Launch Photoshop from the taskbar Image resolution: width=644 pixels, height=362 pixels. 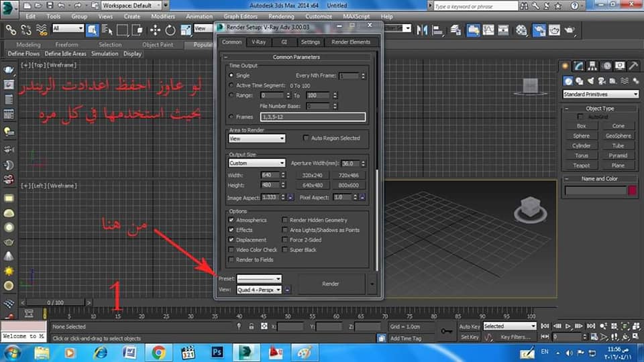point(217,352)
